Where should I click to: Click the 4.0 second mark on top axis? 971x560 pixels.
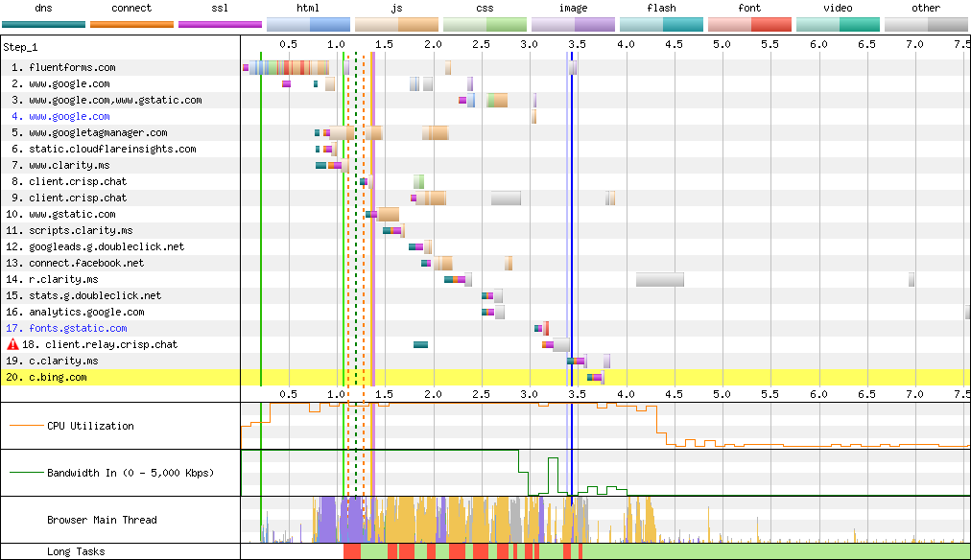(x=626, y=44)
